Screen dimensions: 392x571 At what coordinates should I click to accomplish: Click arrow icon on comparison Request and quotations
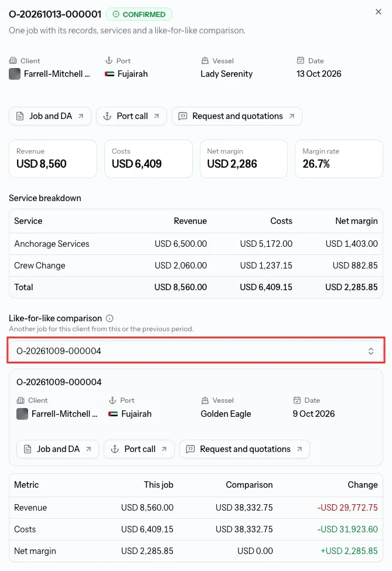[299, 449]
